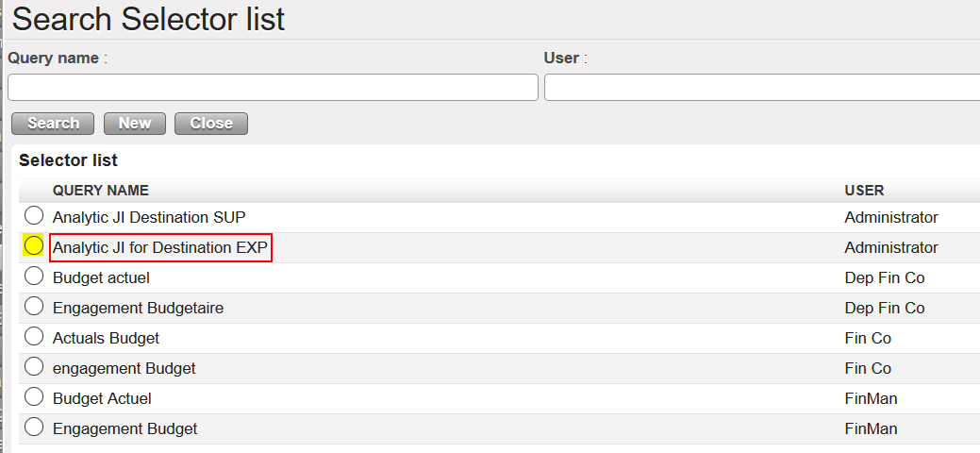Select the FinMan Engagement Budget radio button
The image size is (980, 453).
pyautogui.click(x=34, y=428)
